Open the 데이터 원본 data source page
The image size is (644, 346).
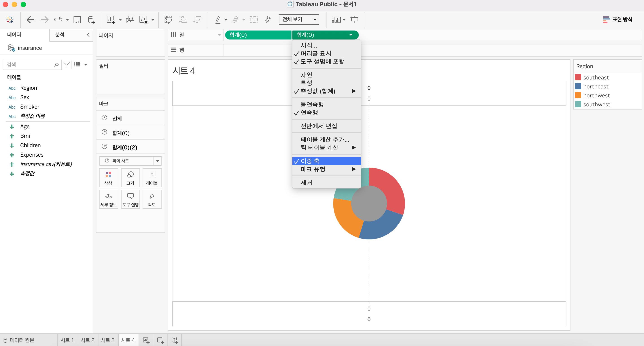[x=19, y=340]
